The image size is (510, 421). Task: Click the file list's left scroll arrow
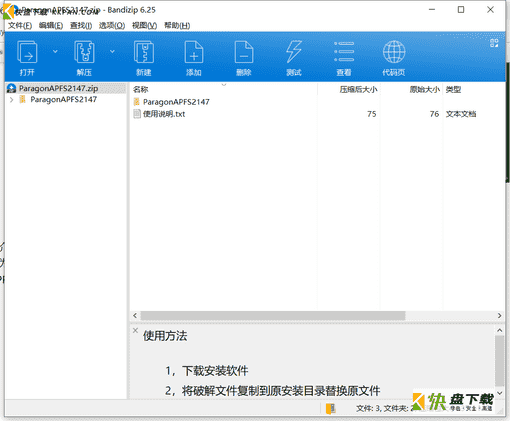pyautogui.click(x=135, y=315)
